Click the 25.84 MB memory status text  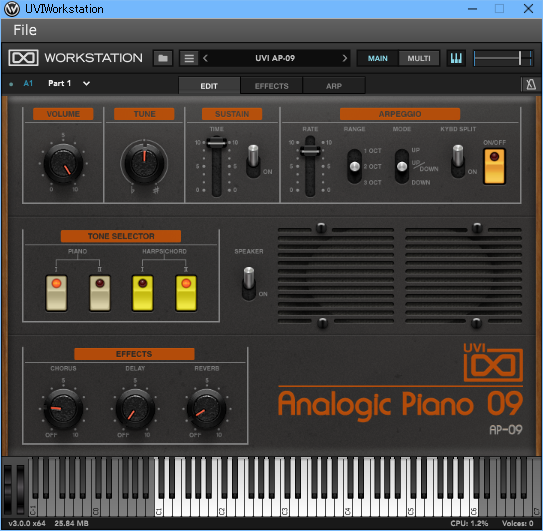(71, 523)
